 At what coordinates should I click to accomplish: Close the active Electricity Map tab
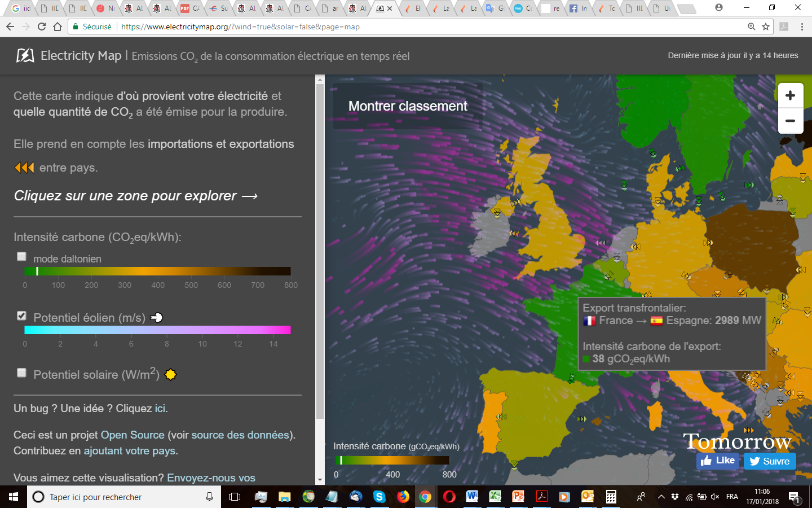(x=390, y=8)
